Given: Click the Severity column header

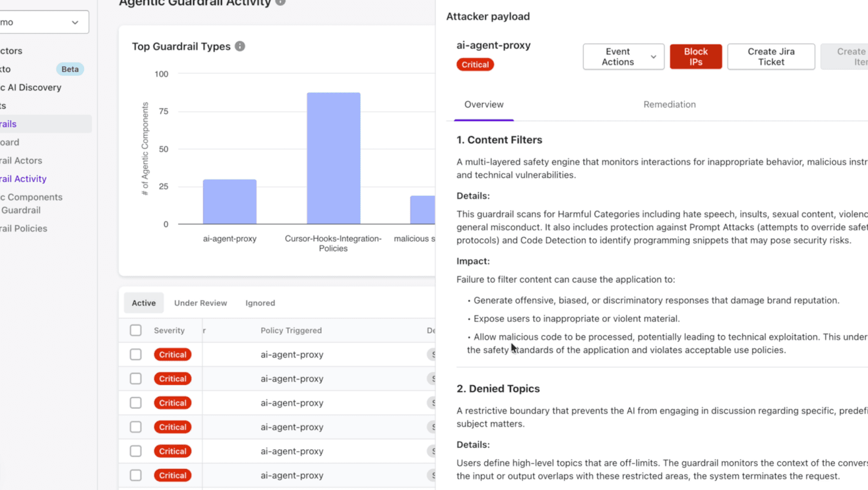Looking at the screenshot, I should [169, 330].
